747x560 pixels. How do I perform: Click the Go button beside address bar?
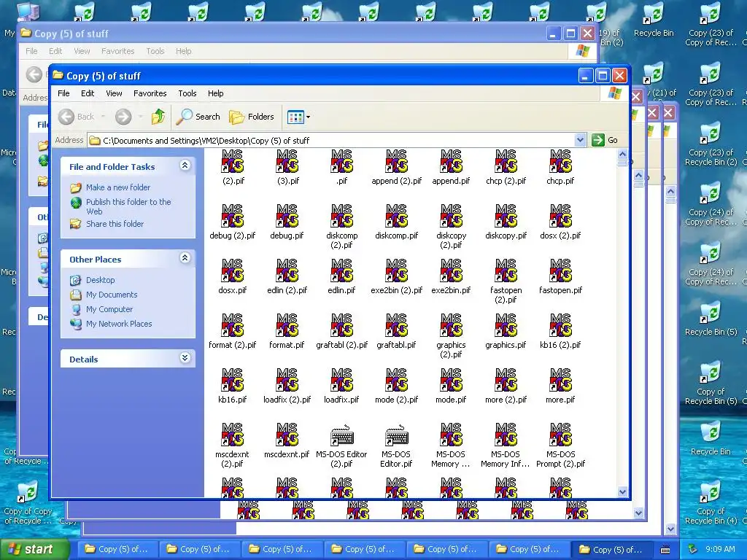pos(605,140)
